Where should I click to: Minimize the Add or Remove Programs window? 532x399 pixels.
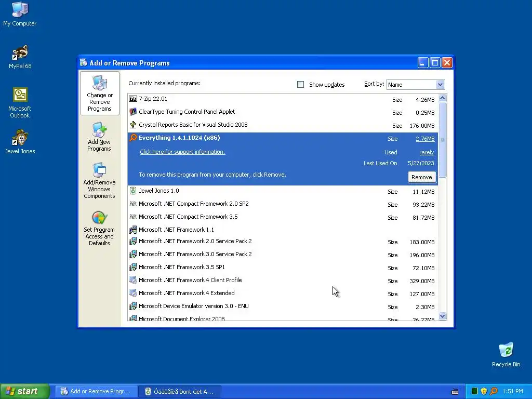click(x=423, y=63)
